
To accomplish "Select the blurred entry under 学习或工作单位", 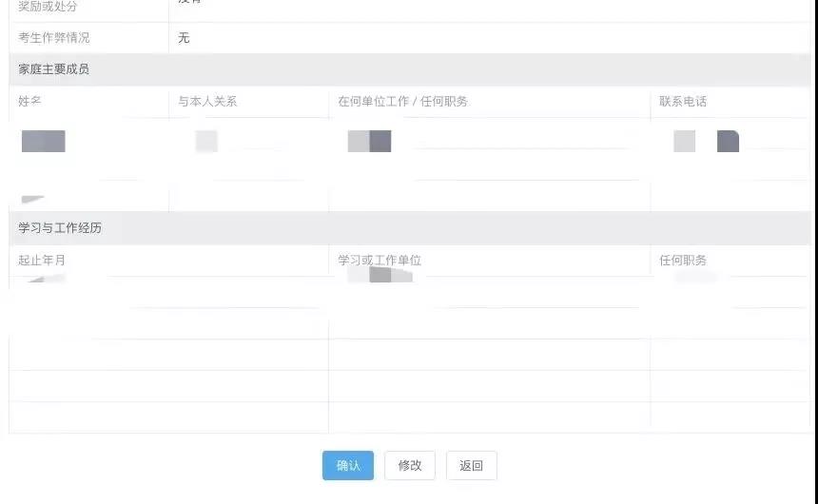I will 380,277.
